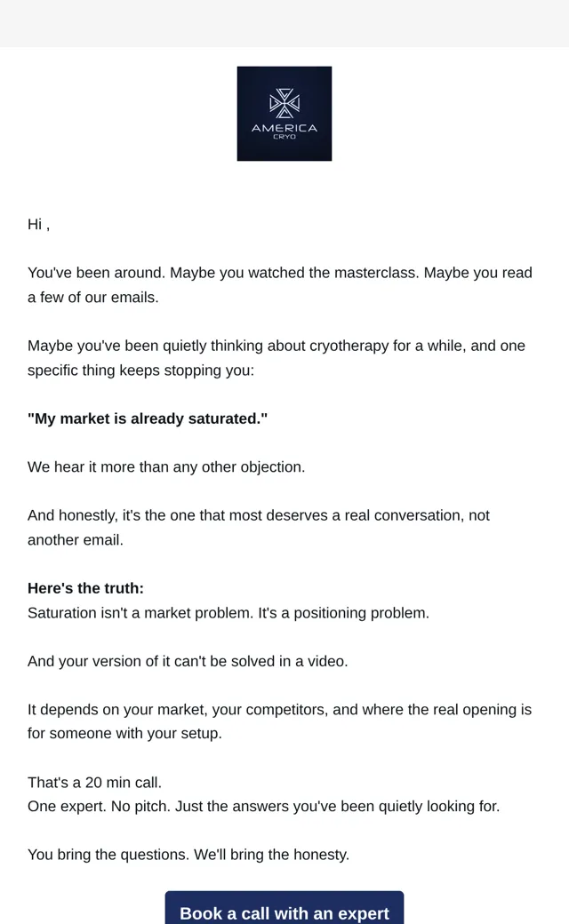Click the "We hear it more than" sentence

coord(166,467)
